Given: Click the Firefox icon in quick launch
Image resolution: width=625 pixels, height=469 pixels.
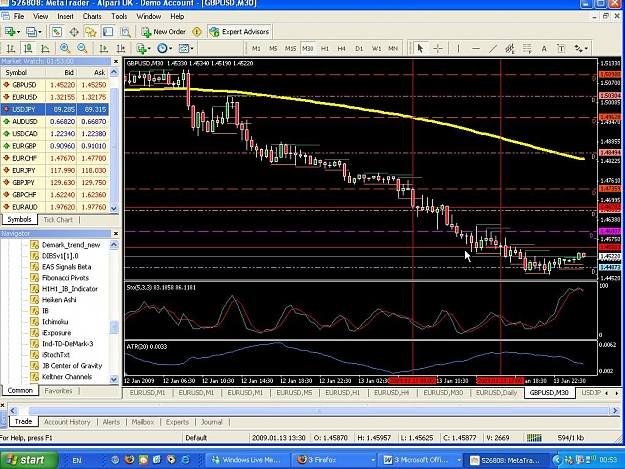Looking at the screenshot, I should click(x=129, y=460).
